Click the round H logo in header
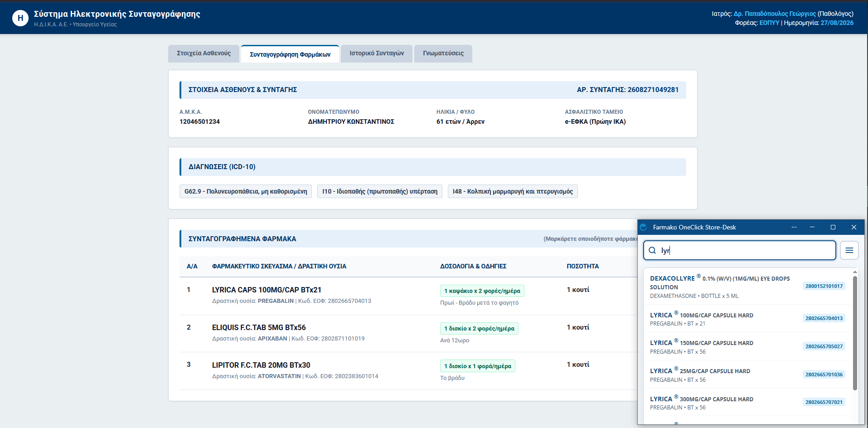 [x=20, y=18]
